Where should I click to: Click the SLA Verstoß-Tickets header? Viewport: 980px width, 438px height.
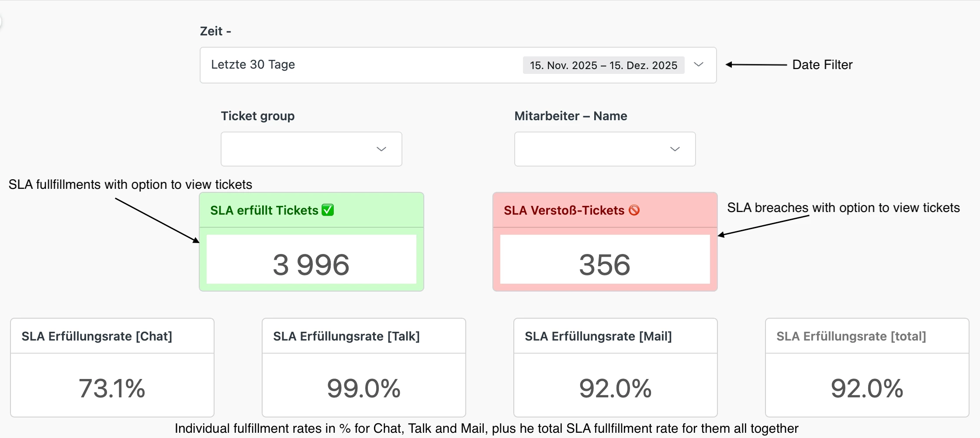tap(564, 210)
